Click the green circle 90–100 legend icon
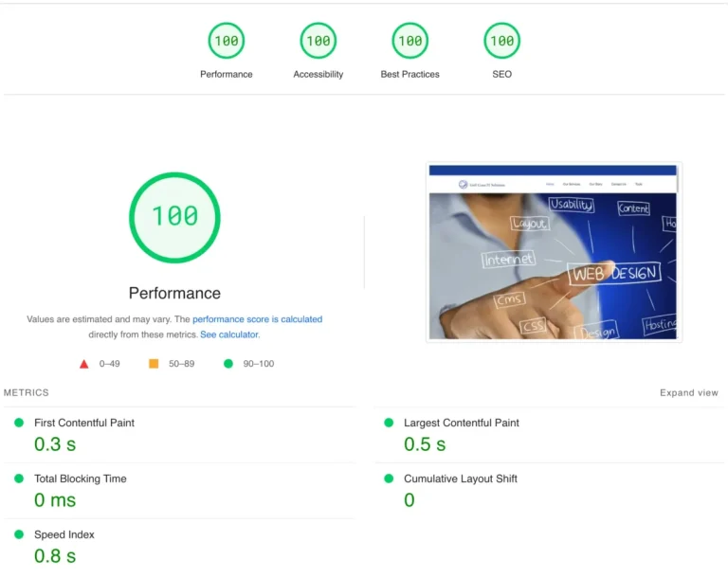This screenshot has width=728, height=578. (x=227, y=364)
